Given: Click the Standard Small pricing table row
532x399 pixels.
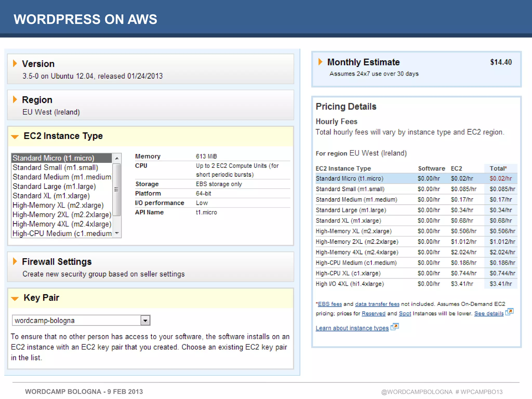Looking at the screenshot, I should tap(416, 189).
